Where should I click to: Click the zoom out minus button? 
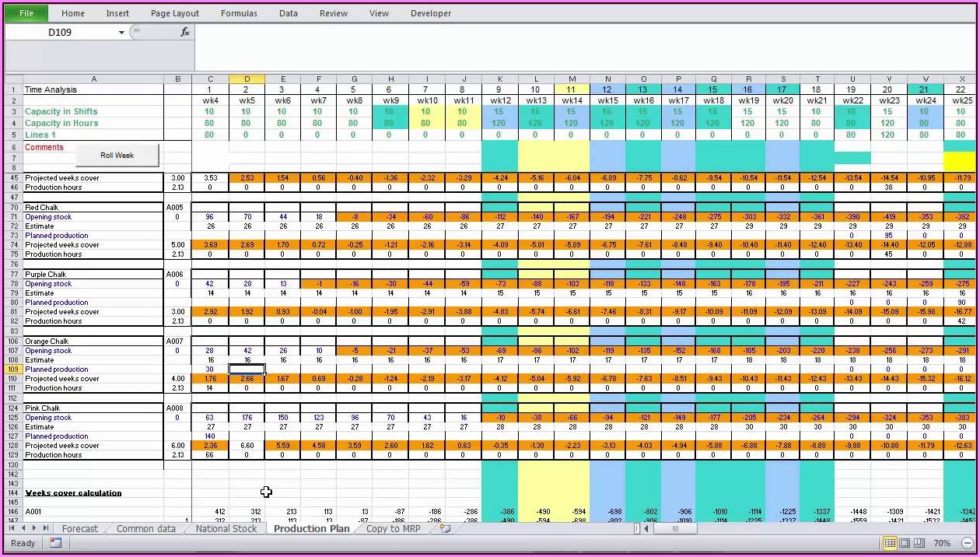coord(967,543)
